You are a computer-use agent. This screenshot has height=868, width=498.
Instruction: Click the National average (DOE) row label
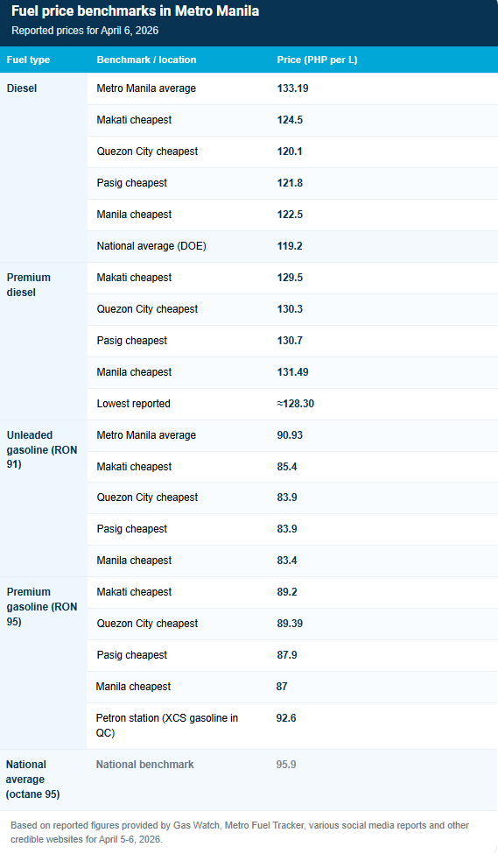point(151,246)
